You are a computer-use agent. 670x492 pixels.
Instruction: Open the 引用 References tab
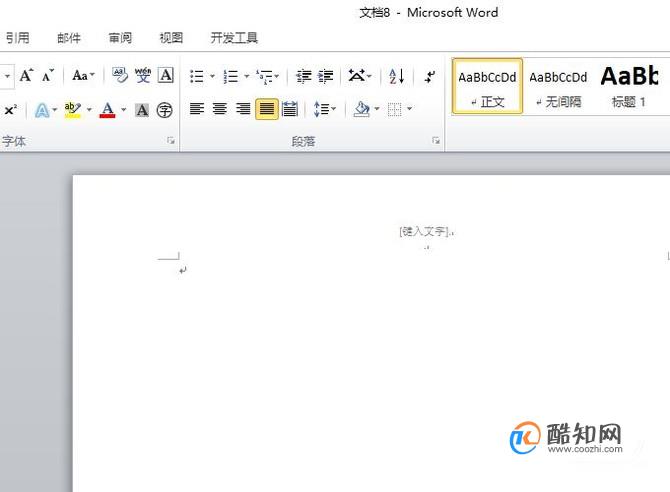[x=18, y=38]
